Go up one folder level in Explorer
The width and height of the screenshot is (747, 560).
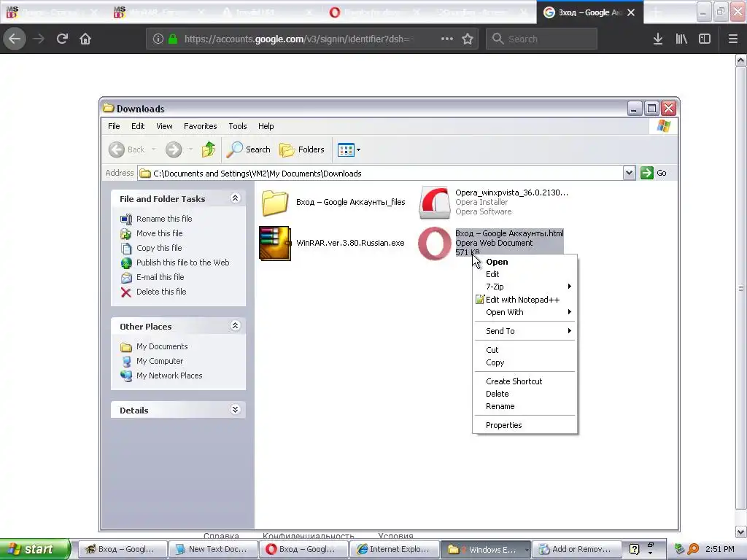point(208,149)
